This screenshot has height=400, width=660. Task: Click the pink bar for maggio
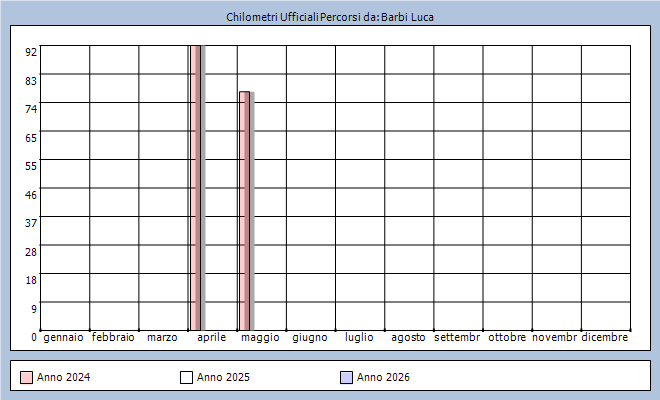(244, 210)
